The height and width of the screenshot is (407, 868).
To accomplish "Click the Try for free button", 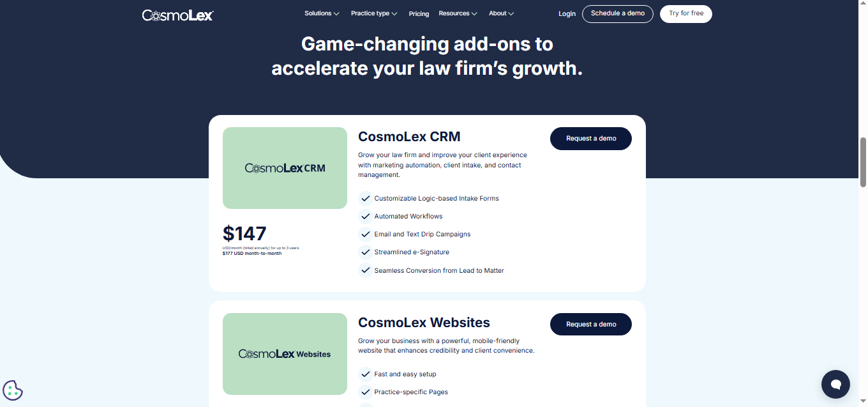I will click(x=685, y=13).
